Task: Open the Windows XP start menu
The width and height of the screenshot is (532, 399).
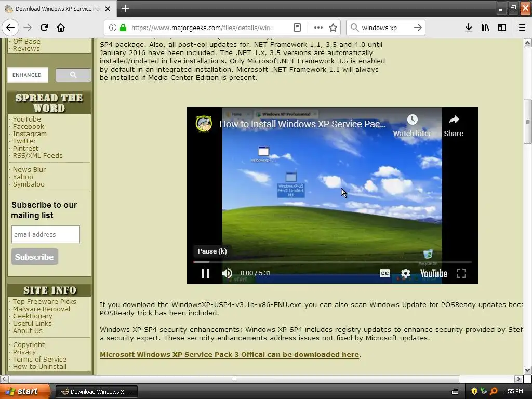Action: [x=25, y=392]
